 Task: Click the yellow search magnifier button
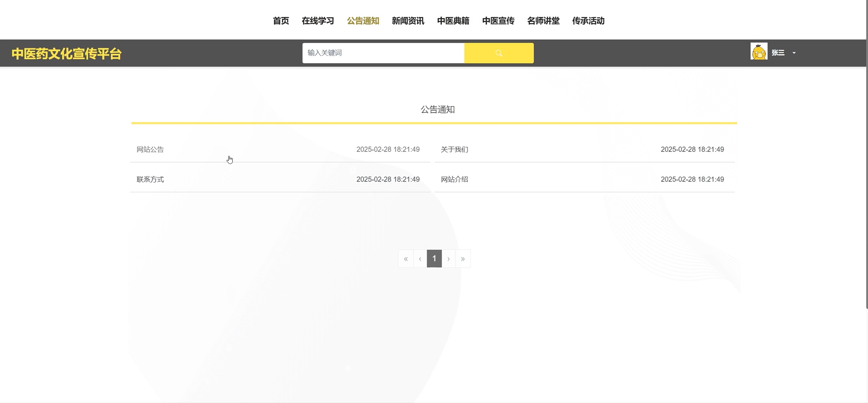[x=499, y=53]
